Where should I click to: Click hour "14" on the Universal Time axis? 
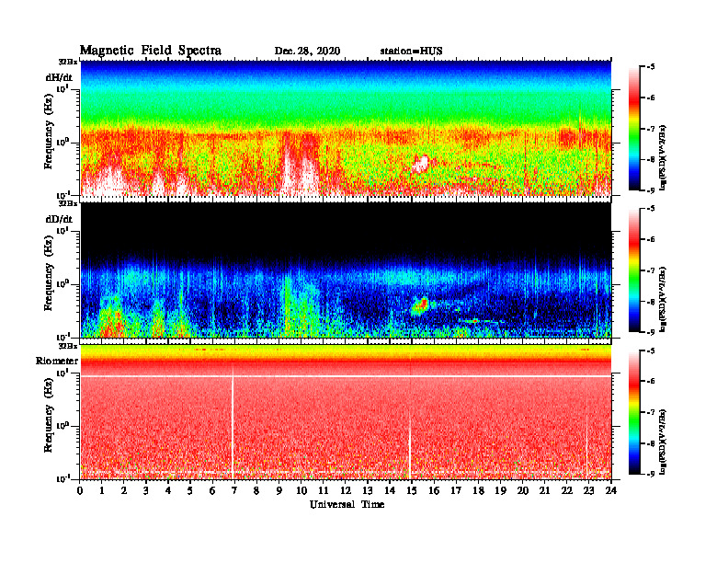click(390, 490)
